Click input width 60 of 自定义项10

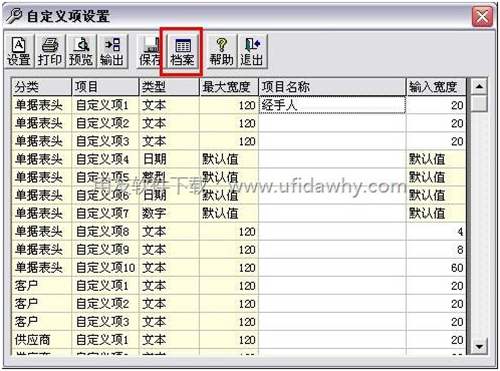(x=436, y=267)
